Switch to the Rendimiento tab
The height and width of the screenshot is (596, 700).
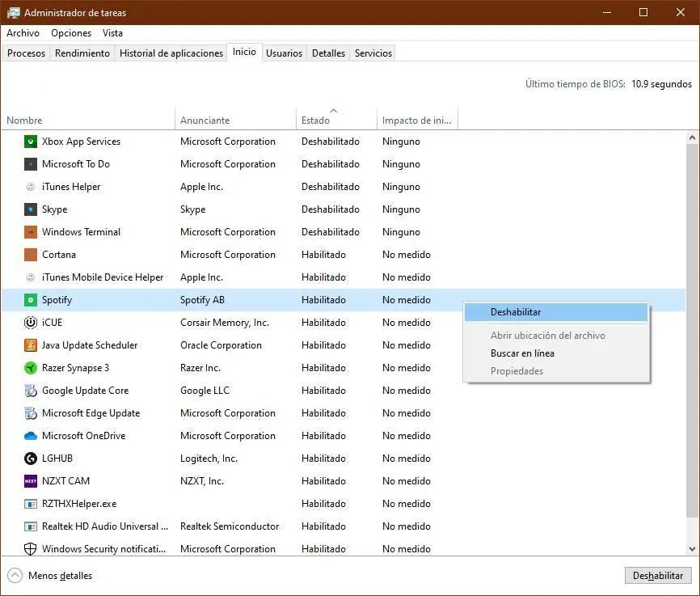82,53
